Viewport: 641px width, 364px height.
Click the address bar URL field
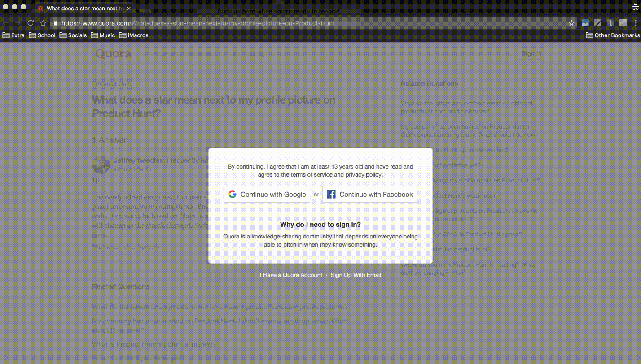[x=312, y=23]
